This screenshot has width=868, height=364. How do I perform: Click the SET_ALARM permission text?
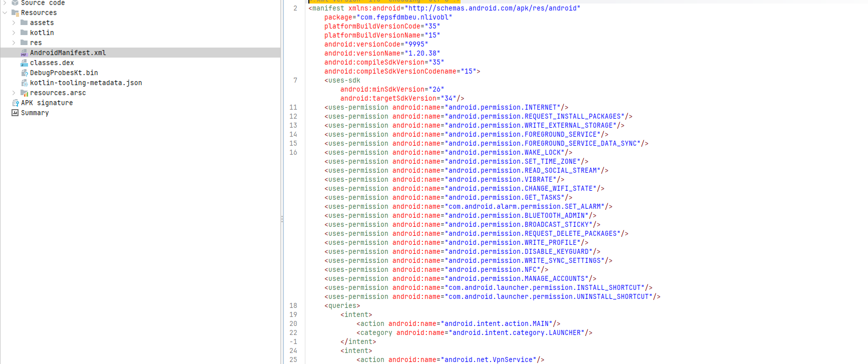(x=583, y=206)
